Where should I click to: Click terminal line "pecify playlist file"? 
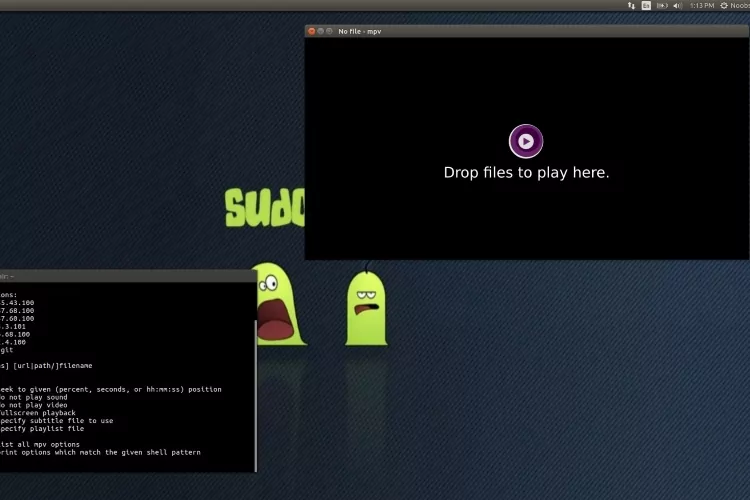point(42,429)
